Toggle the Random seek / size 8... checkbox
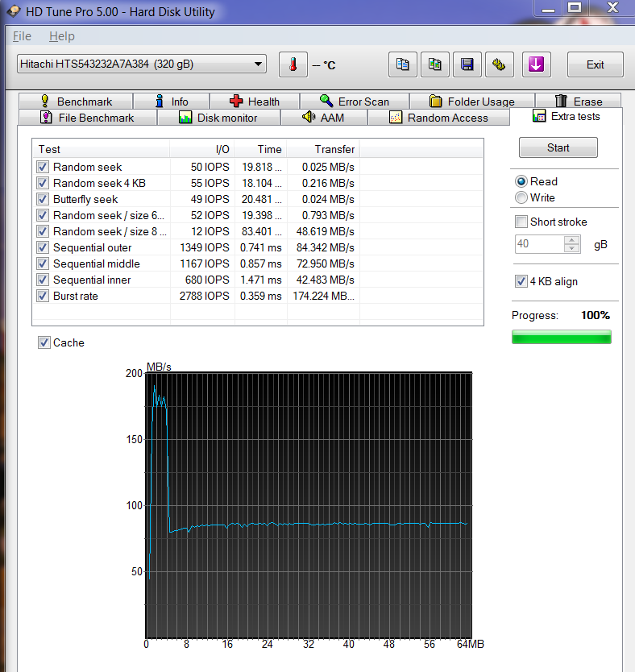 43,231
